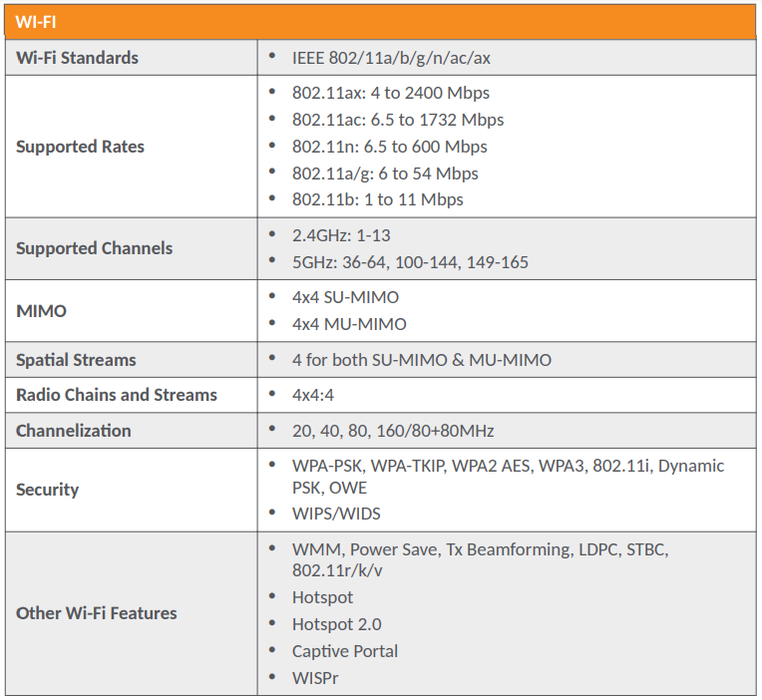The width and height of the screenshot is (762, 700).
Task: Click the Wi-Fi Standards row label
Action: [x=77, y=58]
